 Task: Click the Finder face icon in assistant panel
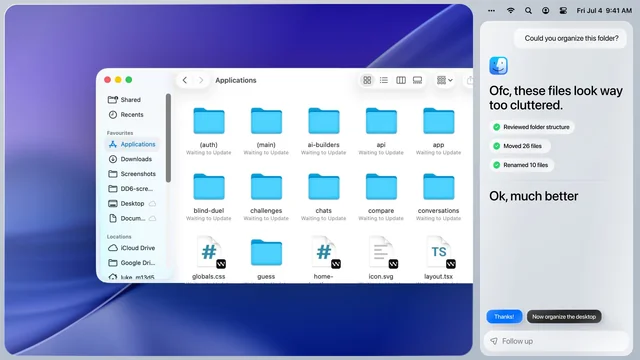coord(498,66)
